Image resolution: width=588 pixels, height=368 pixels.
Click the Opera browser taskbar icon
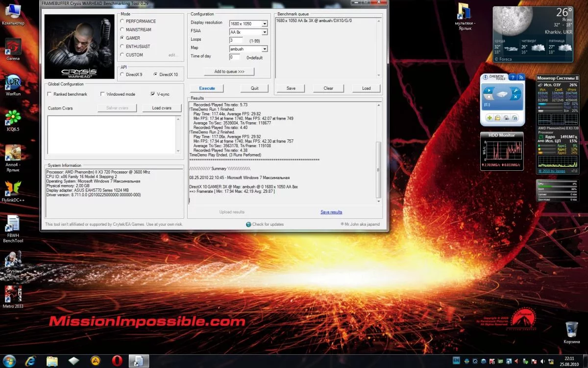pos(117,361)
